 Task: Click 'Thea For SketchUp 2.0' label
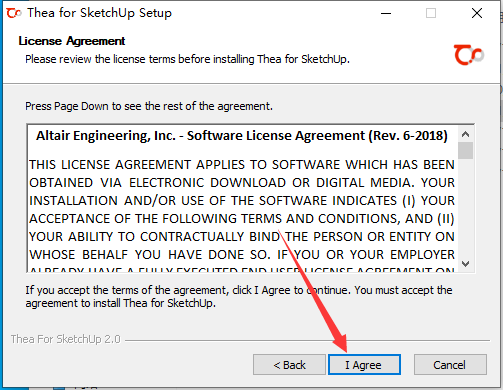[65, 339]
